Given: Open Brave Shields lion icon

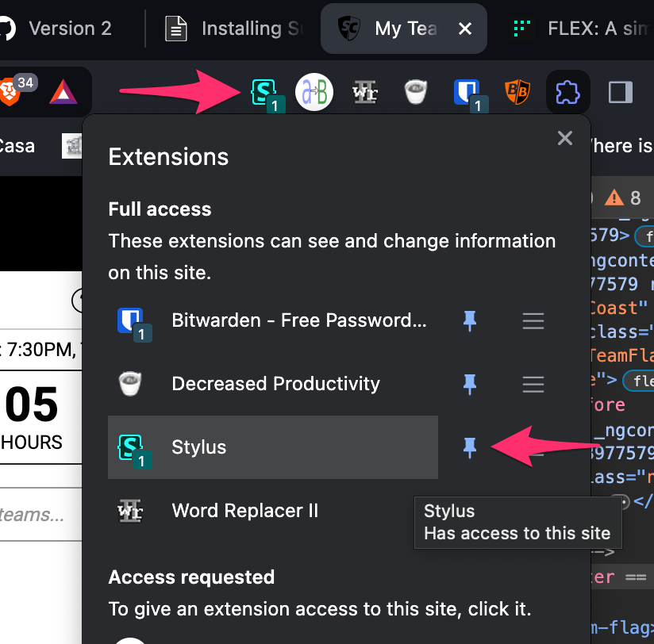Looking at the screenshot, I should click(10, 93).
